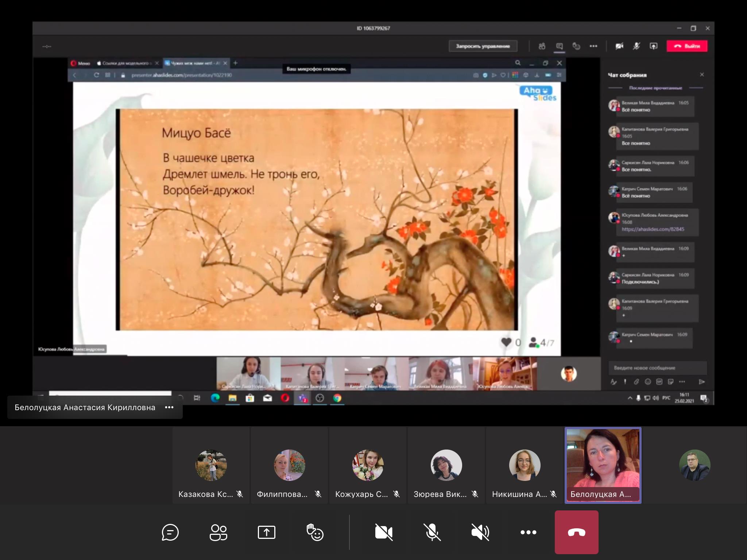The image size is (747, 560).
Task: Show the participants list
Action: click(x=218, y=532)
